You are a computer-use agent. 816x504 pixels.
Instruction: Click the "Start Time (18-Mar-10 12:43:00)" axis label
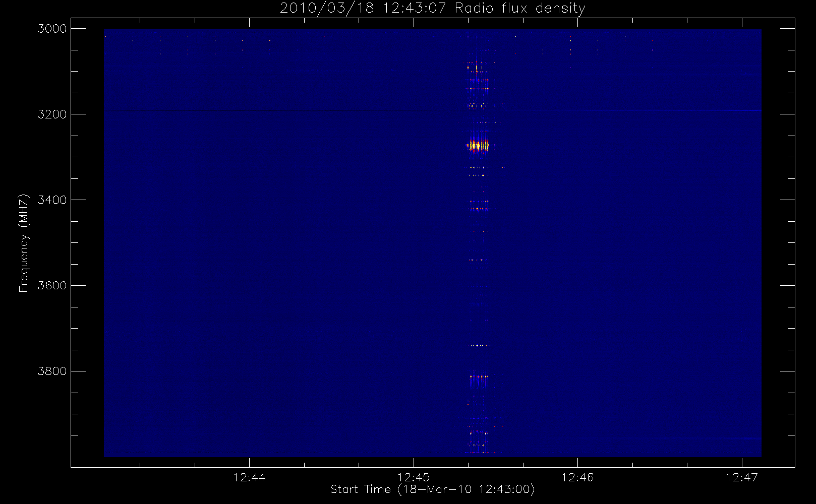[x=432, y=489]
